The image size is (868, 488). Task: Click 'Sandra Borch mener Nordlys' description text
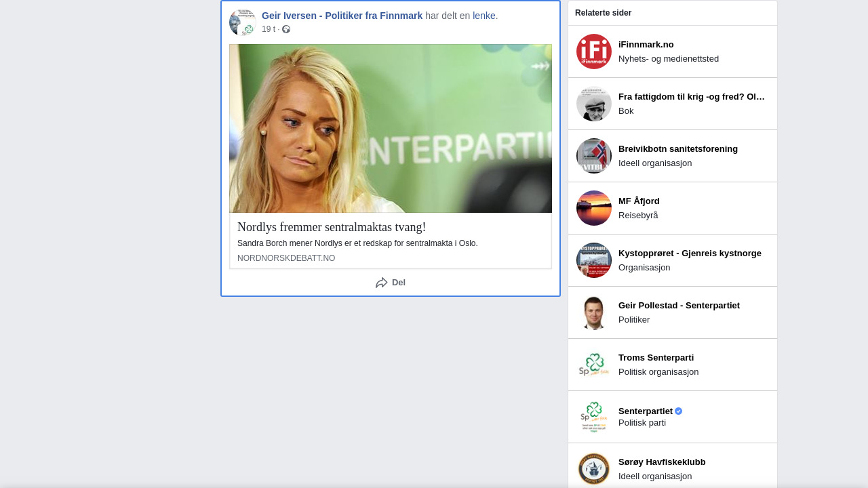tap(357, 243)
